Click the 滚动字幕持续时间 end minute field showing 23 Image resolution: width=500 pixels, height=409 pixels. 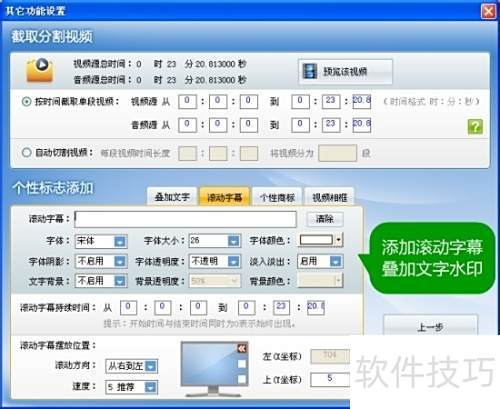tap(281, 308)
